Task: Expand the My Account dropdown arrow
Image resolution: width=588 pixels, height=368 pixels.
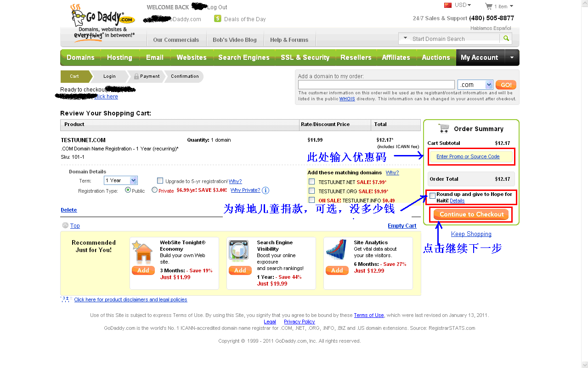Action: point(512,57)
